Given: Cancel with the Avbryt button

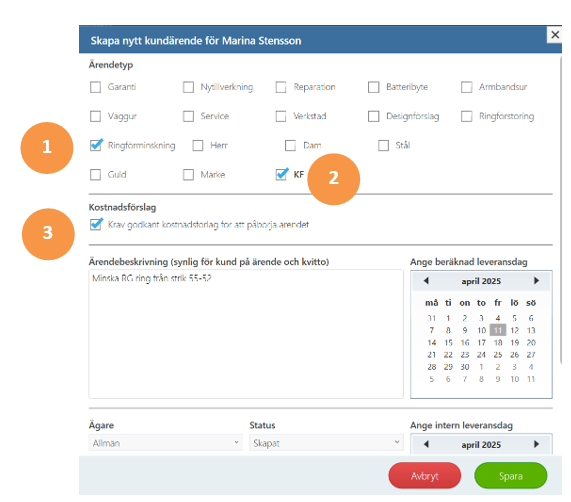Looking at the screenshot, I should (425, 476).
